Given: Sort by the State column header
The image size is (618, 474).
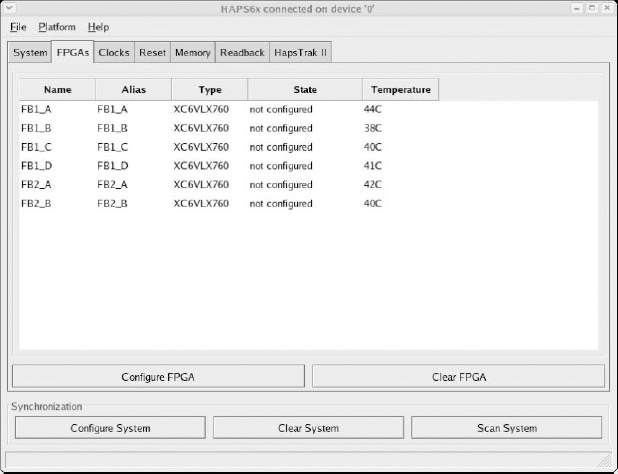Looking at the screenshot, I should click(x=305, y=89).
